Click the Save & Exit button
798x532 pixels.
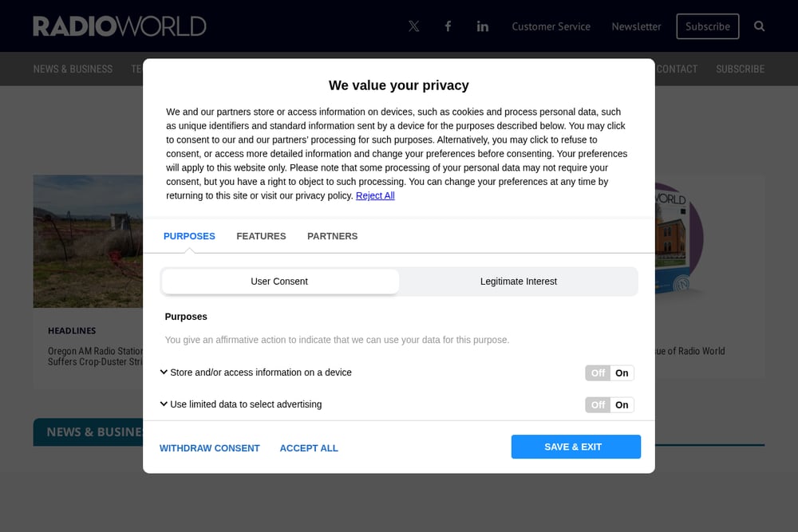575,447
